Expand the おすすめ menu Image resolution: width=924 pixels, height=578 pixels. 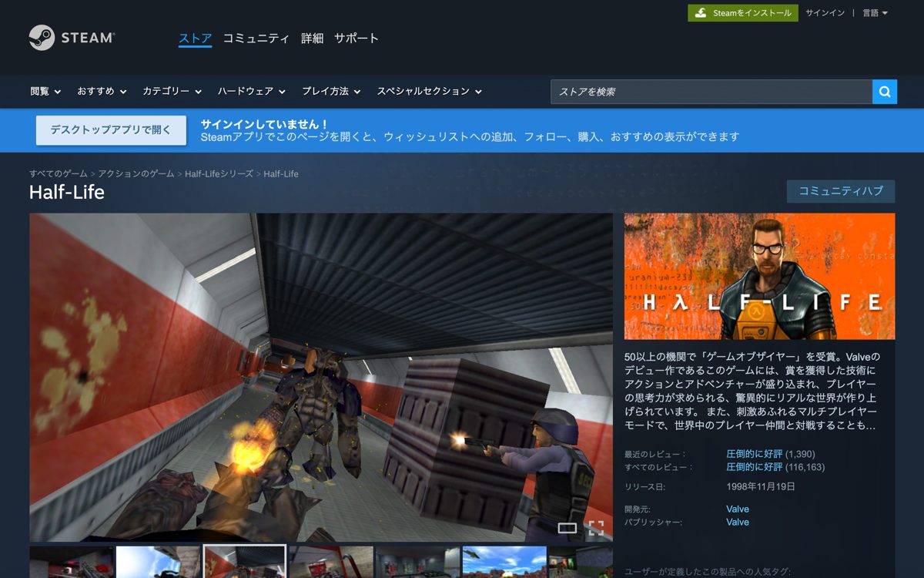101,91
